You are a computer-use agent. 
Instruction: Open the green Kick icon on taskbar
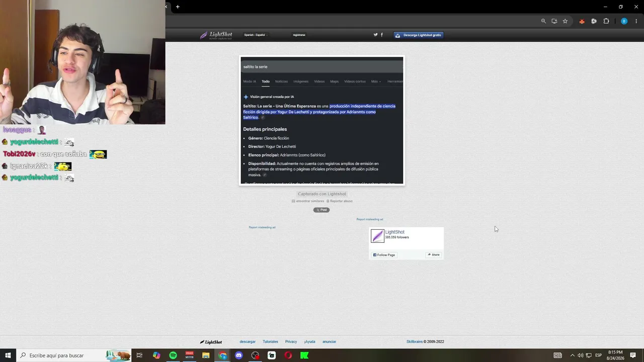click(x=304, y=355)
